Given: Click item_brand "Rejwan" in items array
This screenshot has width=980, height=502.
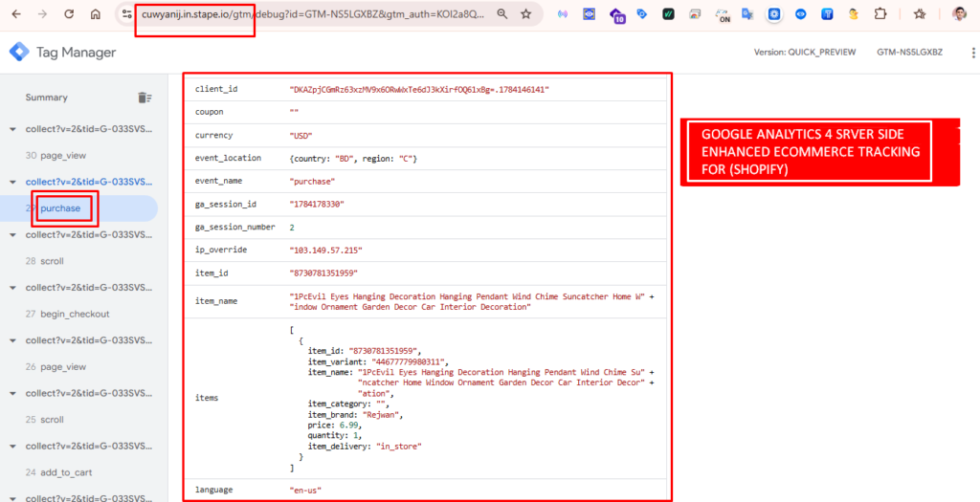Looking at the screenshot, I should tap(381, 415).
